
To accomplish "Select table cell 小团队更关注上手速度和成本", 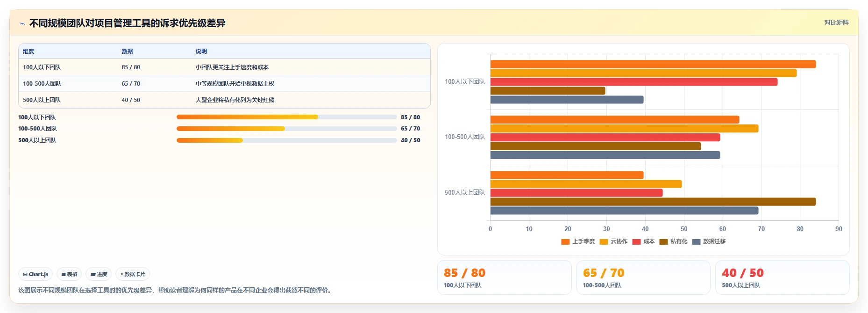I will (232, 67).
